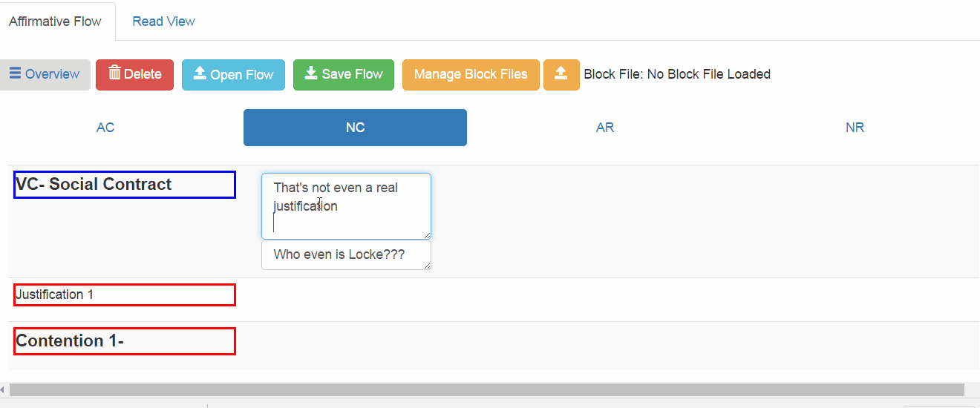Click the green Save Flow button
This screenshot has height=408, width=980.
click(x=344, y=75)
